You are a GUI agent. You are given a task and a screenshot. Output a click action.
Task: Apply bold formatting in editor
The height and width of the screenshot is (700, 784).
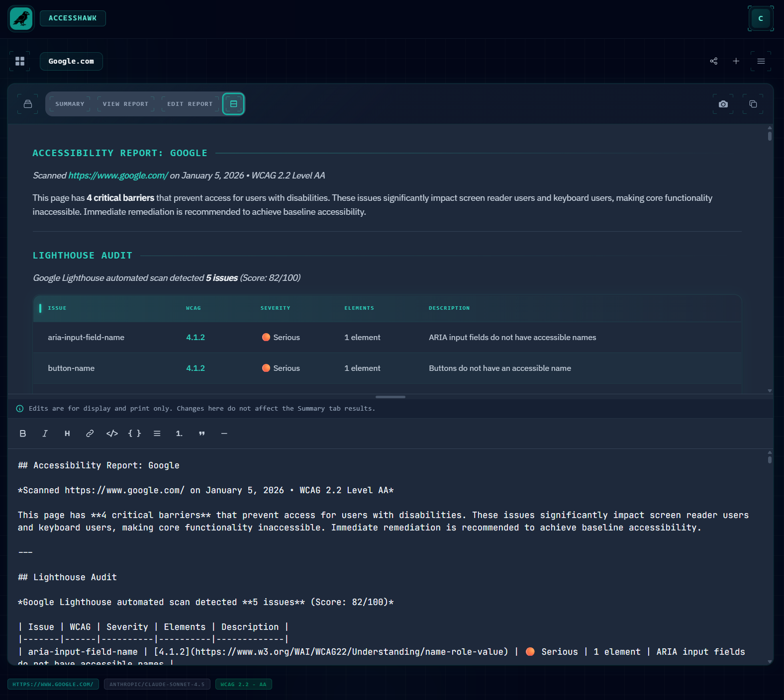click(x=23, y=434)
